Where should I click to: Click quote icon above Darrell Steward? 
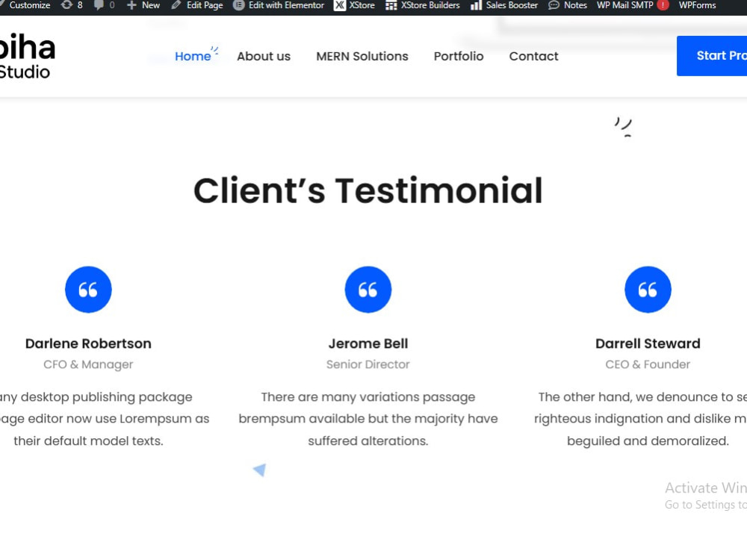[648, 290]
